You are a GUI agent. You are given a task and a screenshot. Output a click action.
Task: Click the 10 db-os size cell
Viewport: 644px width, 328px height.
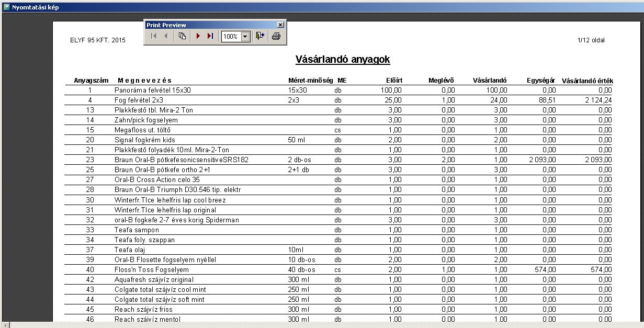(x=301, y=259)
